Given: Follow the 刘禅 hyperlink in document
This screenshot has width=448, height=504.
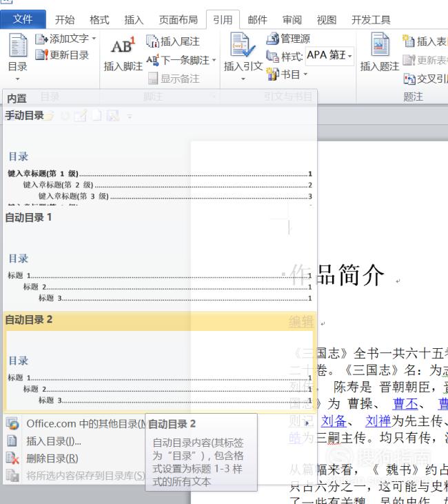Looking at the screenshot, I should tap(378, 421).
